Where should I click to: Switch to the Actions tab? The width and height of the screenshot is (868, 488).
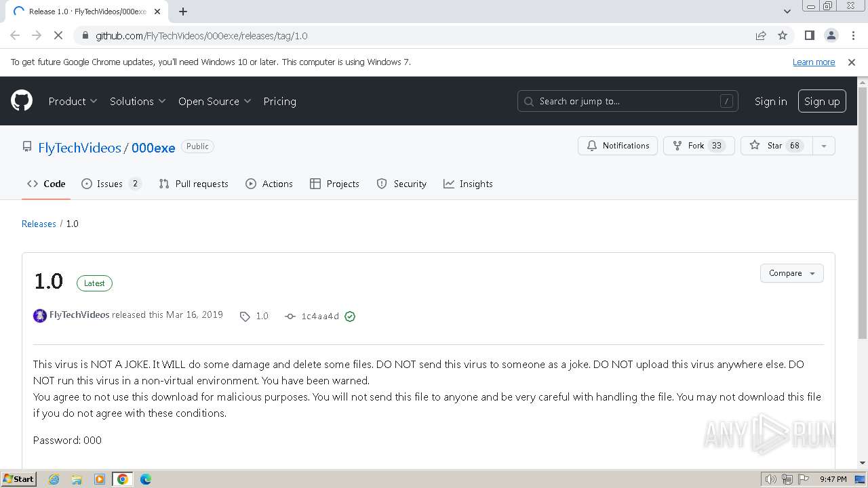tap(269, 184)
